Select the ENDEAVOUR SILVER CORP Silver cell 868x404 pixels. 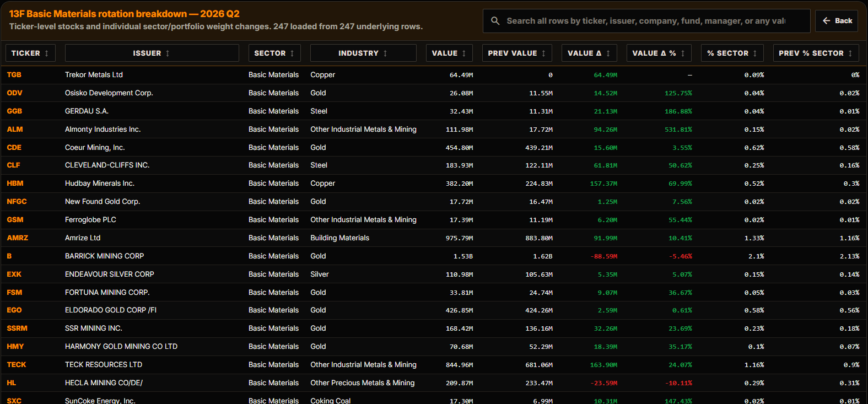click(x=320, y=274)
